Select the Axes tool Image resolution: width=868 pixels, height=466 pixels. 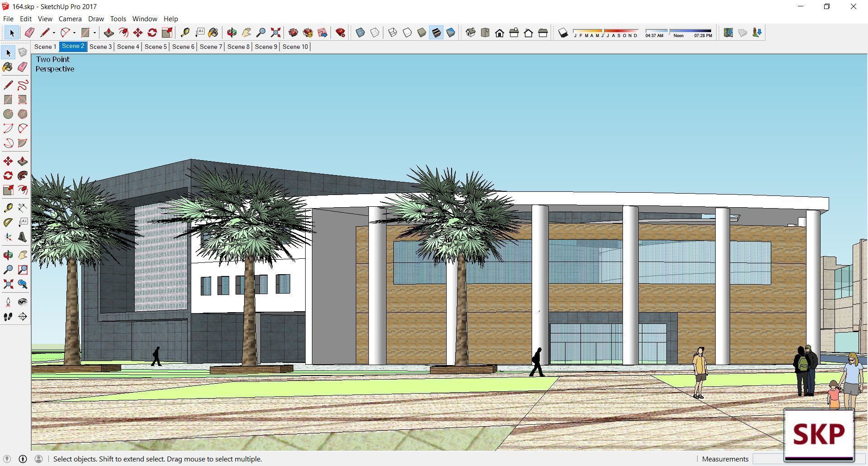click(8, 237)
